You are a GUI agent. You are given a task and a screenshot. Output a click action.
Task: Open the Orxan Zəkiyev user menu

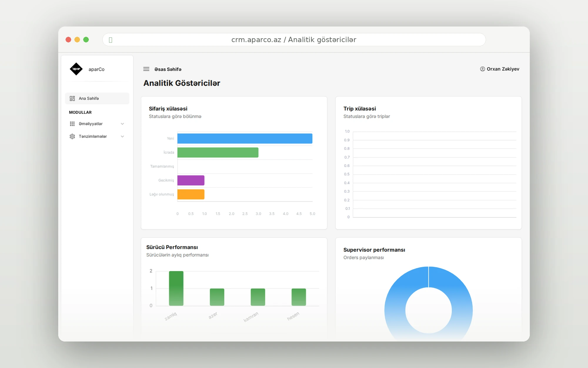500,69
